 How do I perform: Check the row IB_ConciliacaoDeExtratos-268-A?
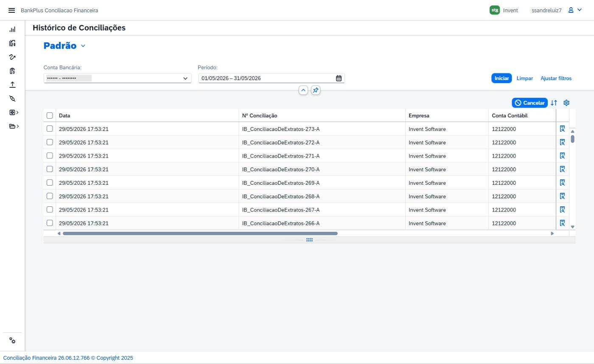(50, 196)
